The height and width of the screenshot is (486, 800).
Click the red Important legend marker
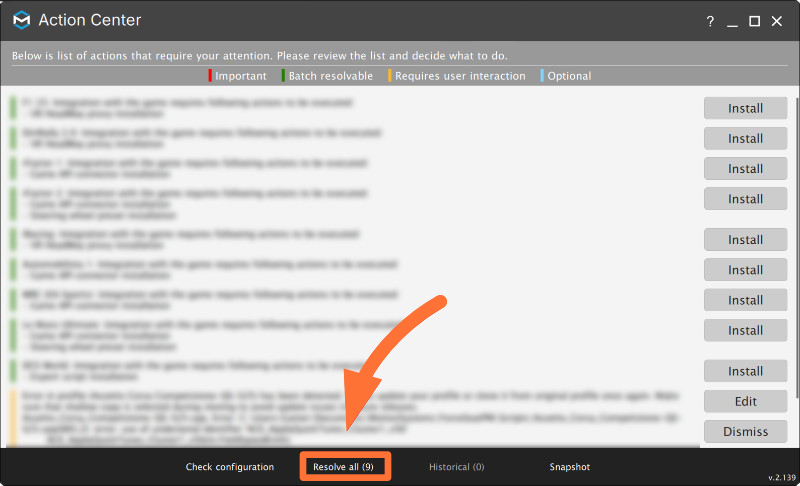click(x=210, y=75)
